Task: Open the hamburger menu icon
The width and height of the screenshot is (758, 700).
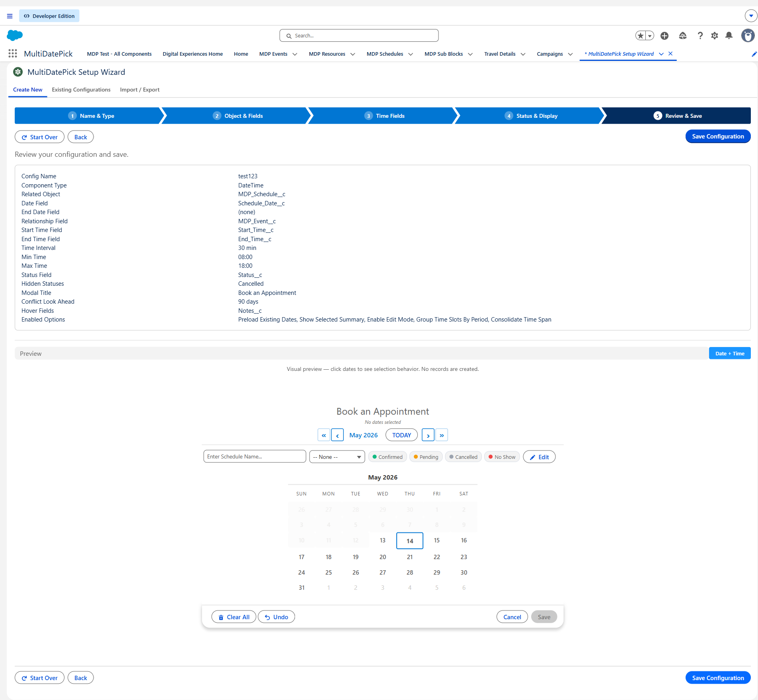Action: pyautogui.click(x=10, y=16)
